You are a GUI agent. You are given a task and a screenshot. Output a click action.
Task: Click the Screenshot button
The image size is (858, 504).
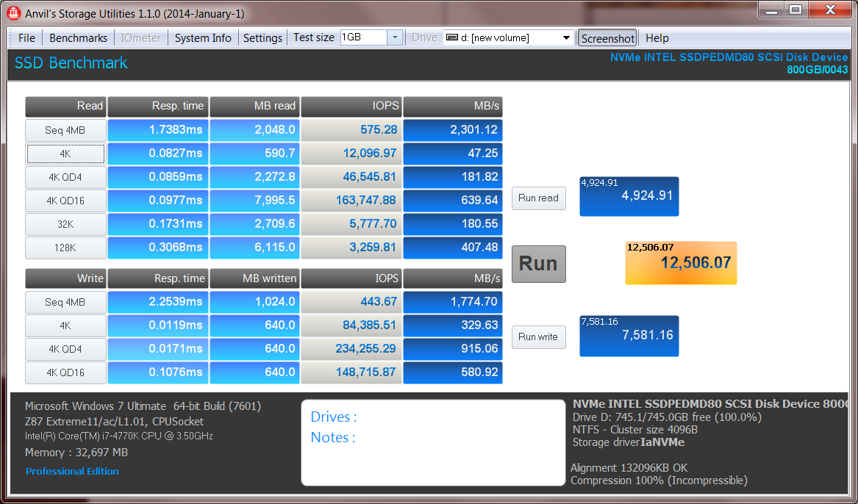607,38
